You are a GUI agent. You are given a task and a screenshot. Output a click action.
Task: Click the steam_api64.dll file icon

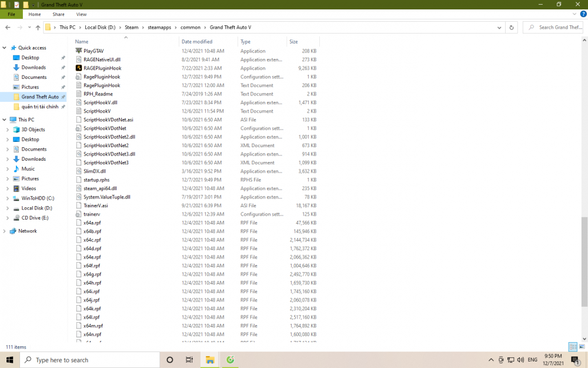pos(78,188)
